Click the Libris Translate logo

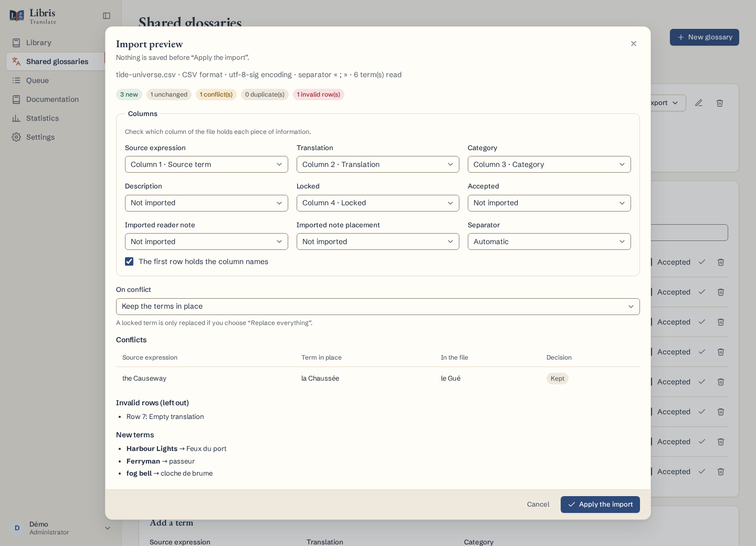[x=33, y=16]
